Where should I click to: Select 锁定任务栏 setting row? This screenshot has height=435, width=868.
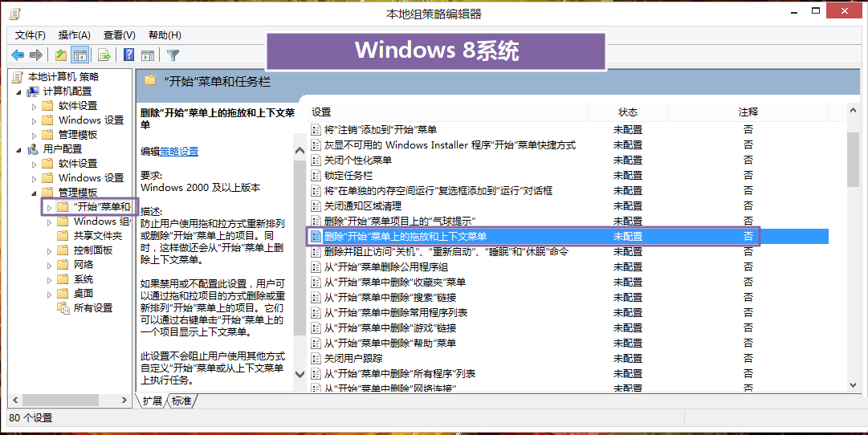pyautogui.click(x=568, y=176)
